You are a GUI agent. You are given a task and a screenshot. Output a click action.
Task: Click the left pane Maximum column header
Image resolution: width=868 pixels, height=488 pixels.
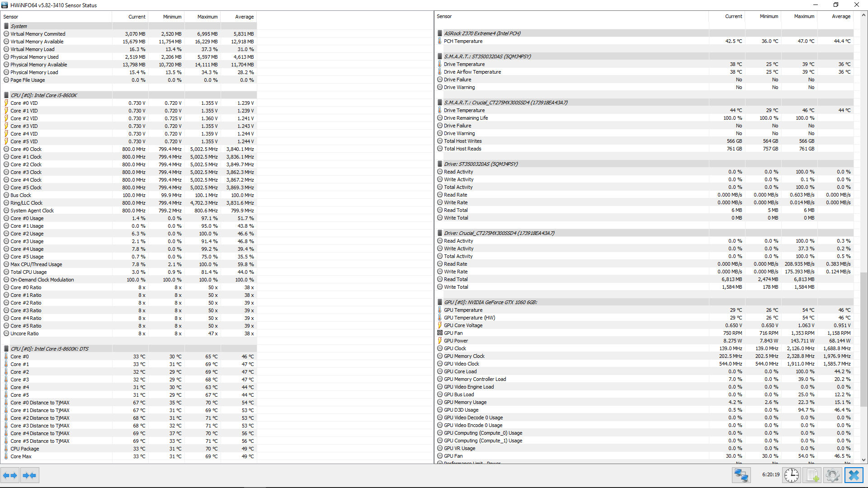coord(207,17)
